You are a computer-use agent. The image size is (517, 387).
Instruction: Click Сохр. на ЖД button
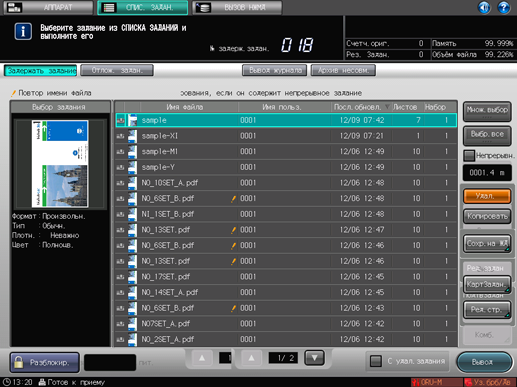pyautogui.click(x=487, y=244)
